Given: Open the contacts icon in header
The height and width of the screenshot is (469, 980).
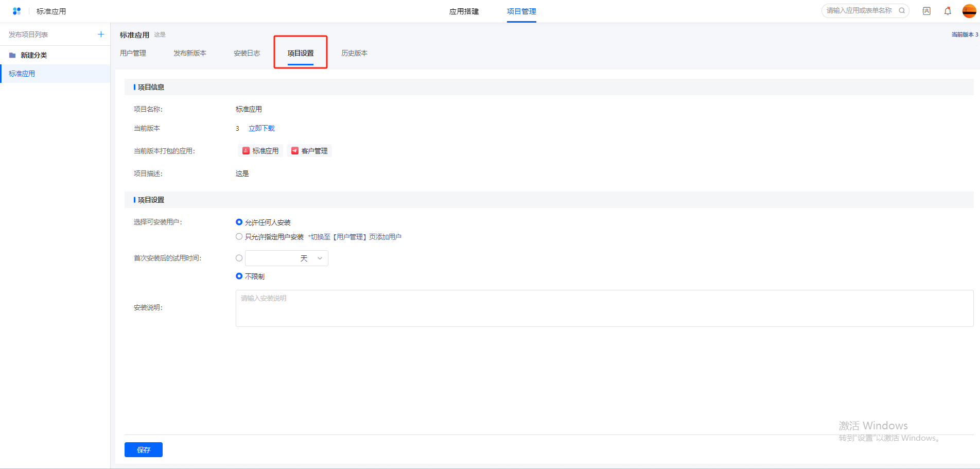Looking at the screenshot, I should tap(926, 11).
